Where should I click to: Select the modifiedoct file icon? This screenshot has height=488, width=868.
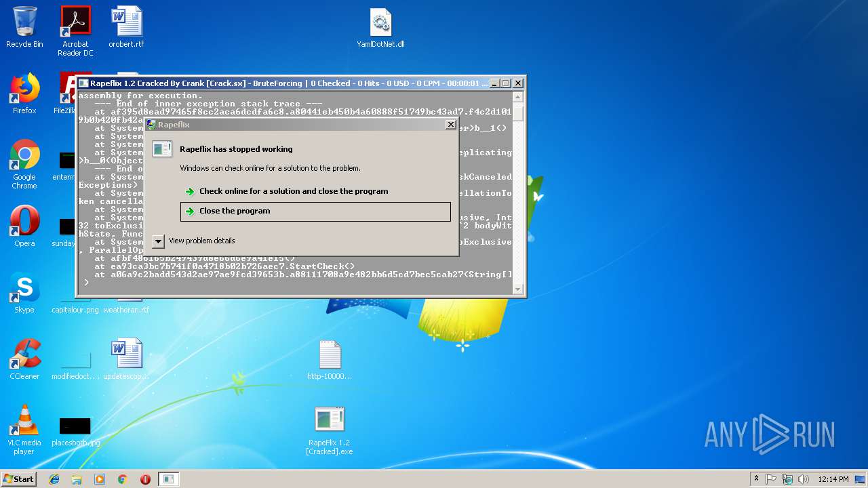point(75,365)
